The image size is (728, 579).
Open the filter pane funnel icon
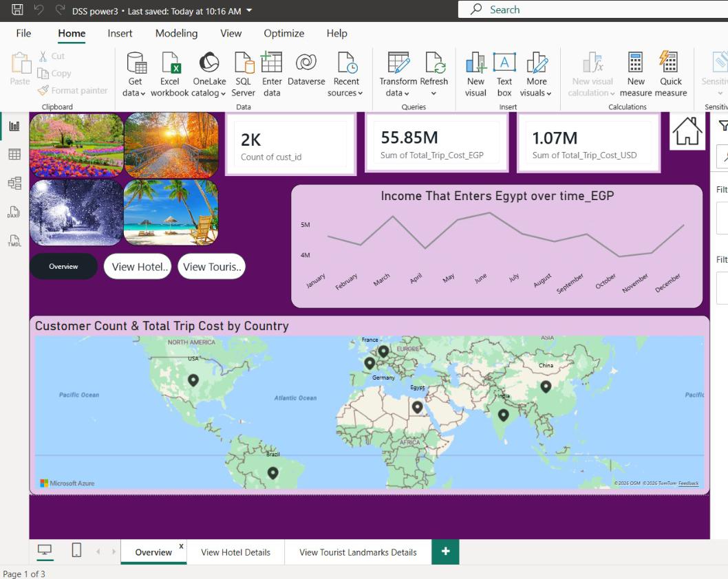723,126
